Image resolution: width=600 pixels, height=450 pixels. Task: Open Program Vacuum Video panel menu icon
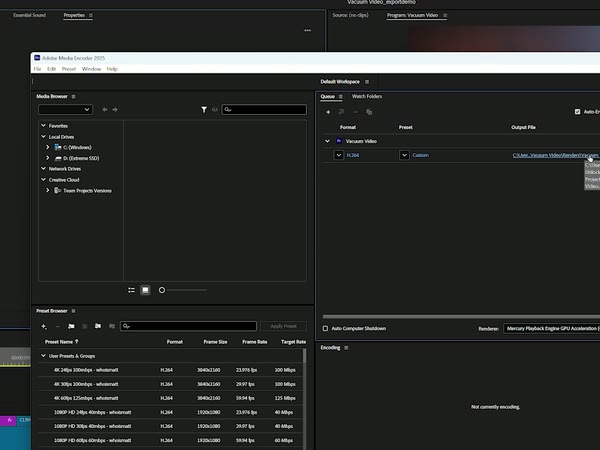(445, 15)
